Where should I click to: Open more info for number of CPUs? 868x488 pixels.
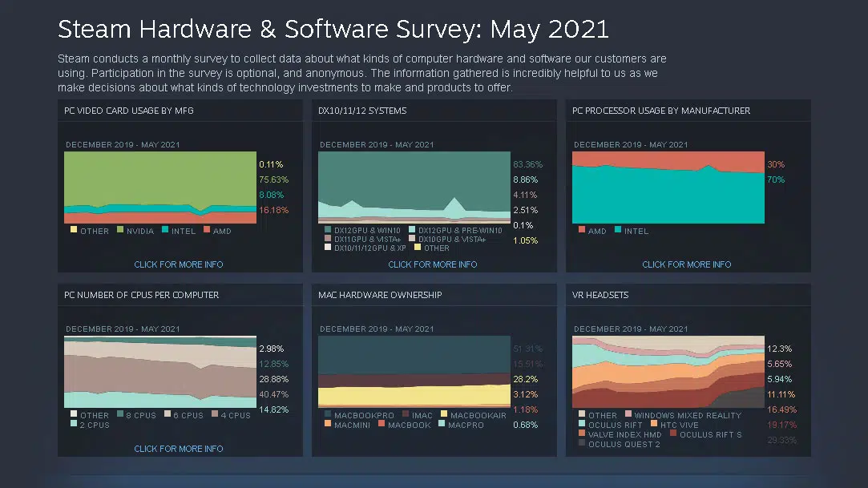pos(178,449)
